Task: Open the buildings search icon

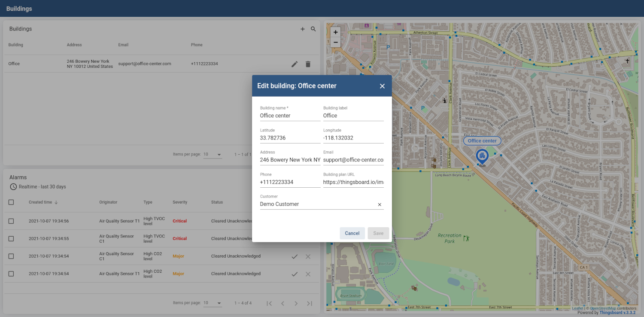Action: (x=313, y=29)
